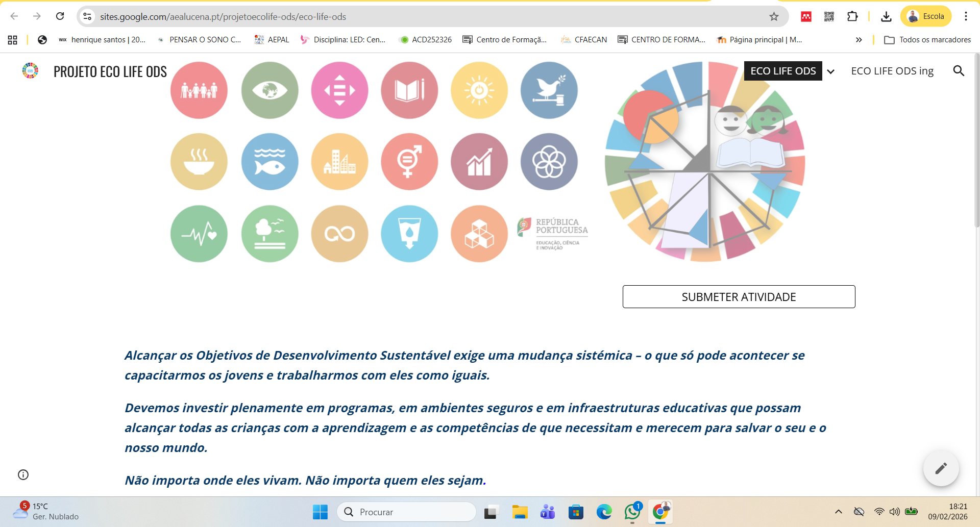This screenshot has height=527, width=980.
Task: Open the QR code extension icon
Action: [x=829, y=16]
